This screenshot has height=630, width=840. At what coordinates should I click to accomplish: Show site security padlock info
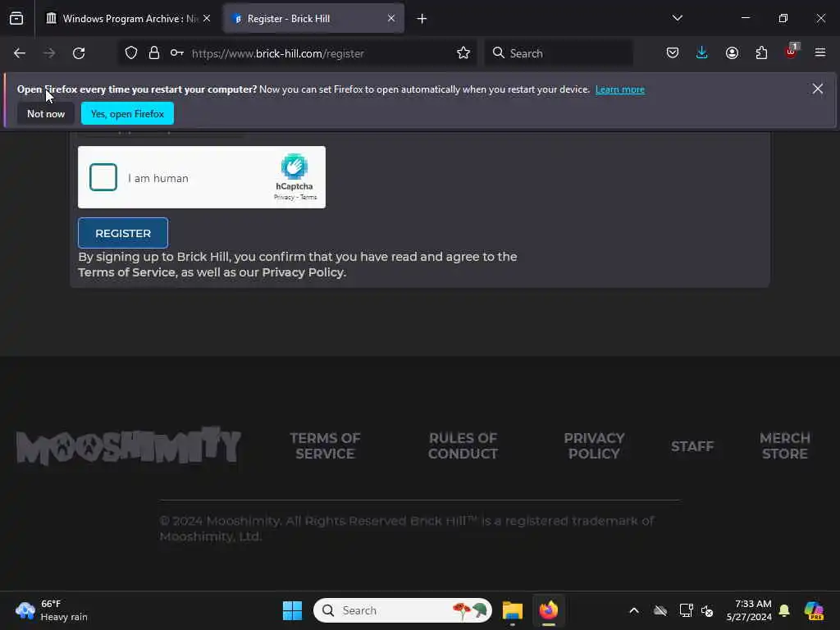(x=153, y=53)
